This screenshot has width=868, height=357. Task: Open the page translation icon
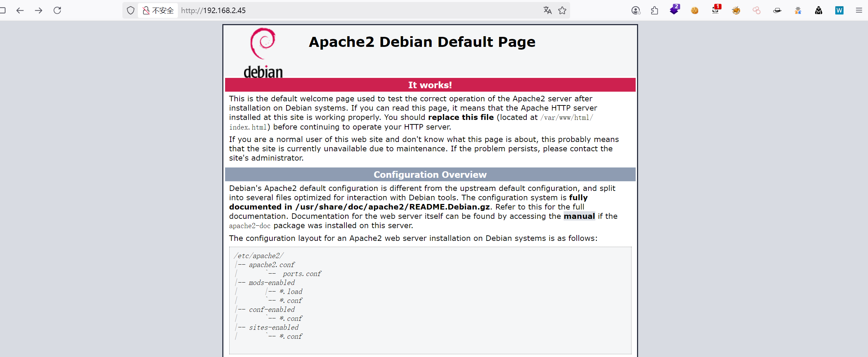[547, 10]
